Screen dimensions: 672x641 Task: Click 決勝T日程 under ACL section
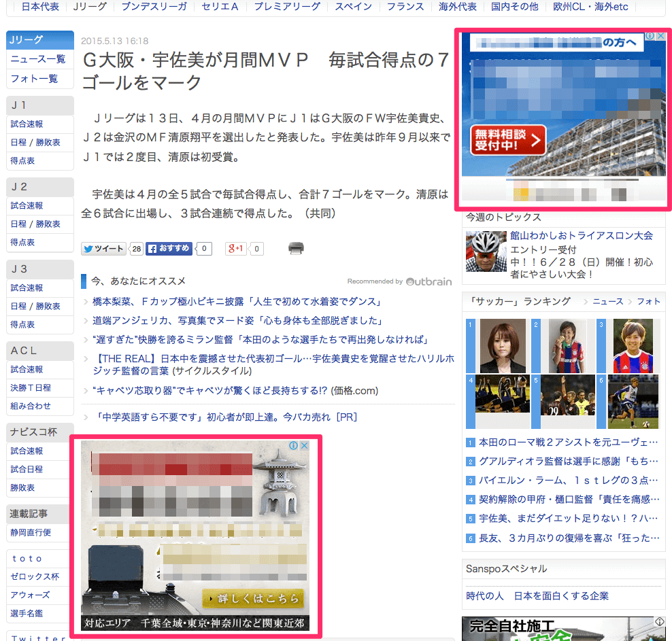pos(31,387)
